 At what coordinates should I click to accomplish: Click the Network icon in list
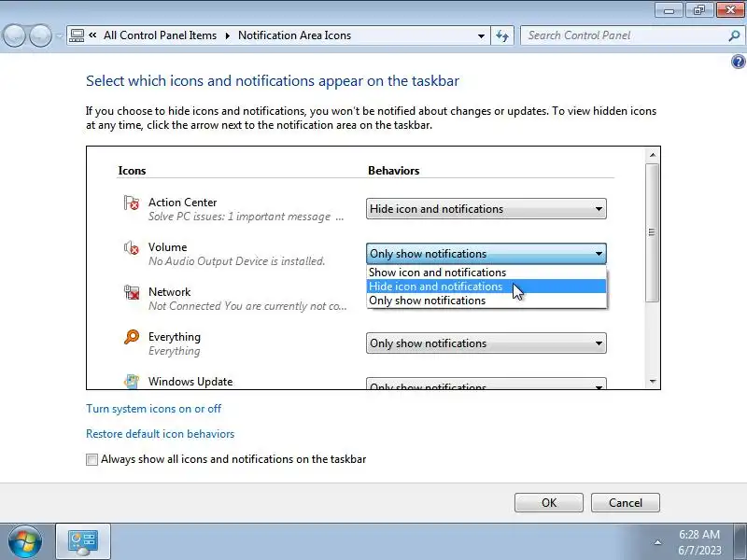pyautogui.click(x=131, y=292)
